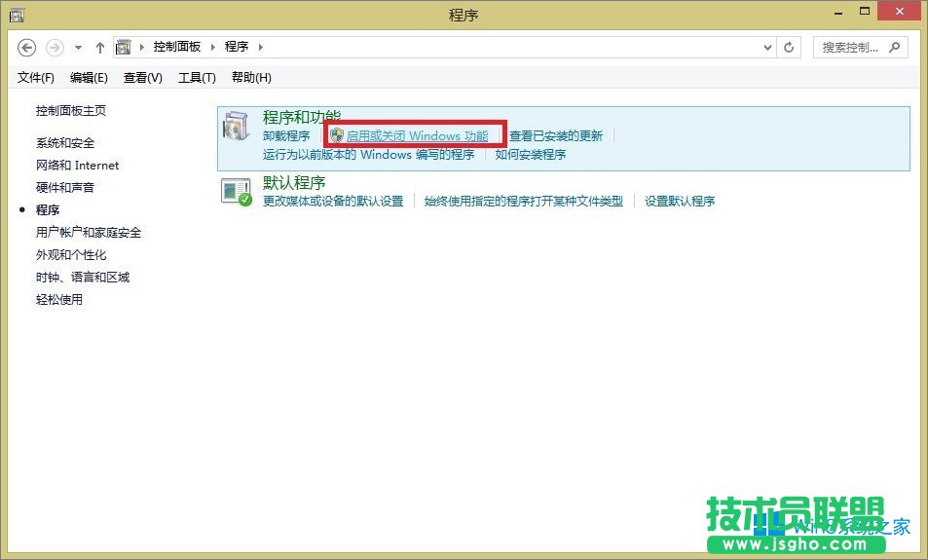Screen dimensions: 928x560
Task: Select the 控制面板 breadcrumb segment
Action: [177, 47]
